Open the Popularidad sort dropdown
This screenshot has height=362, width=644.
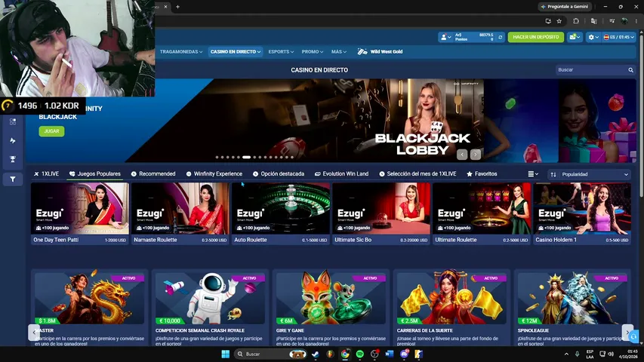[x=589, y=174]
